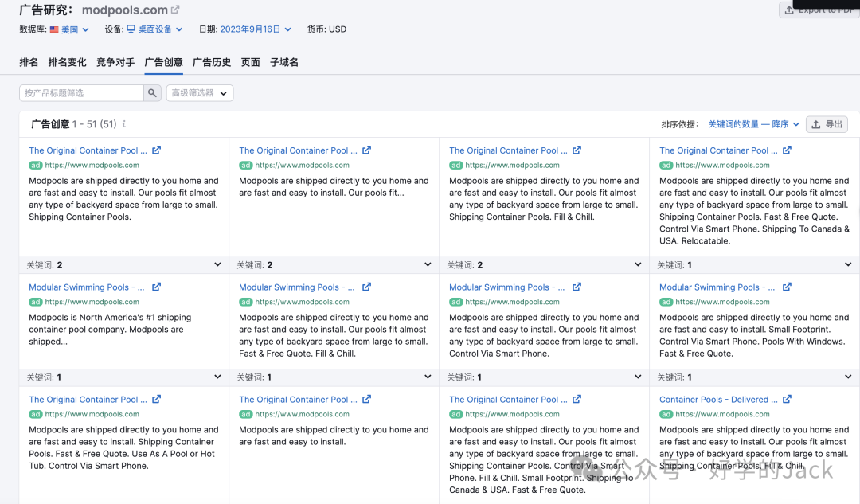Open the 日期 2023年9月16日 dropdown
Image resolution: width=860 pixels, height=504 pixels.
point(256,29)
